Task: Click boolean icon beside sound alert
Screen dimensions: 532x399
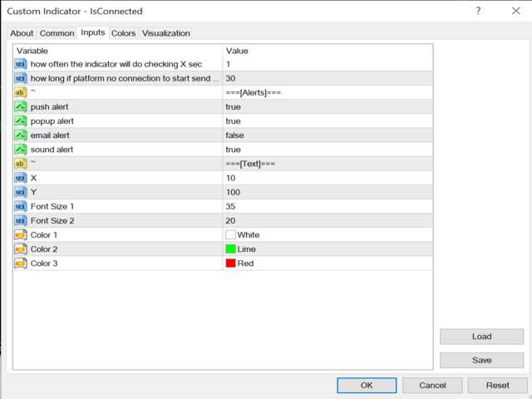Action: coord(20,150)
